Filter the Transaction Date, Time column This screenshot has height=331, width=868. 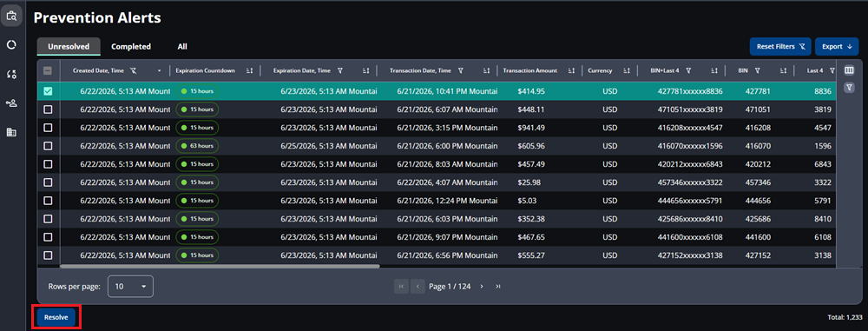click(461, 70)
